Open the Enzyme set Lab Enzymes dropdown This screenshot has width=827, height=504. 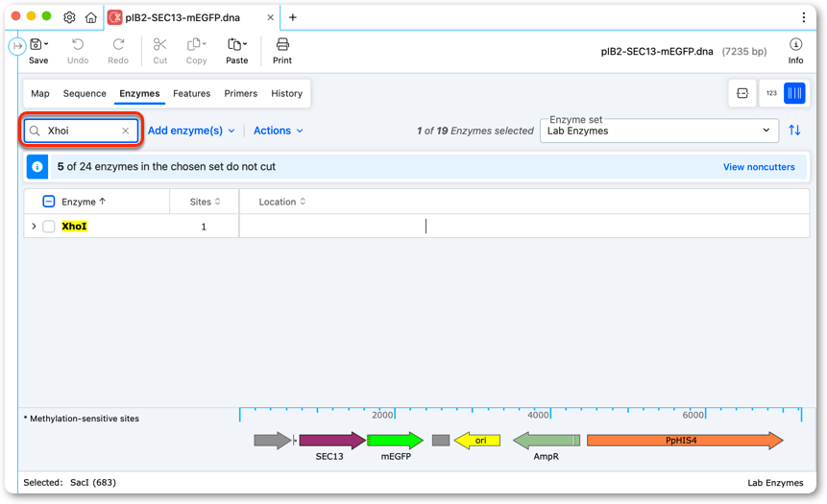(x=659, y=131)
